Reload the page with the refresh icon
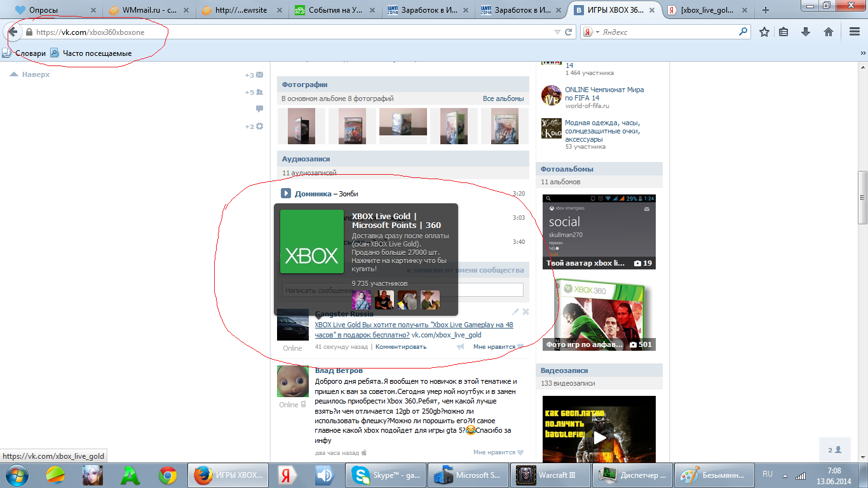Viewport: 868px width, 488px height. tap(568, 32)
